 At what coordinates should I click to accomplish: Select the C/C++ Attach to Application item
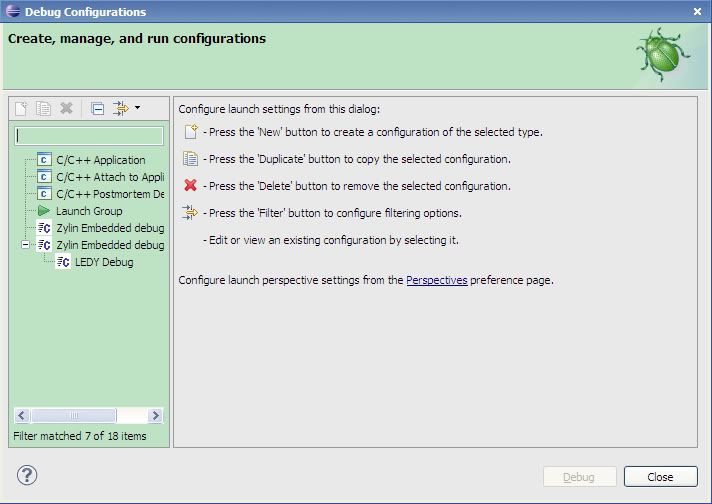[110, 177]
